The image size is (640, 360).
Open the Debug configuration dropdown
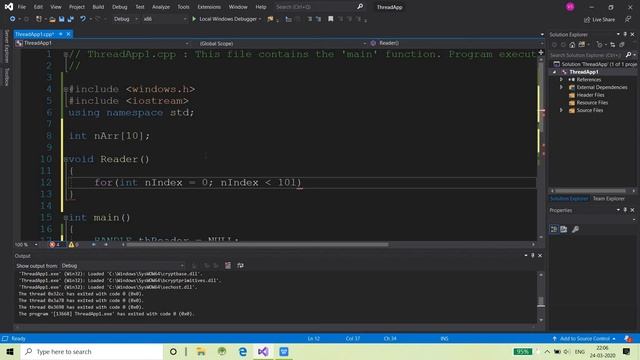[x=125, y=19]
